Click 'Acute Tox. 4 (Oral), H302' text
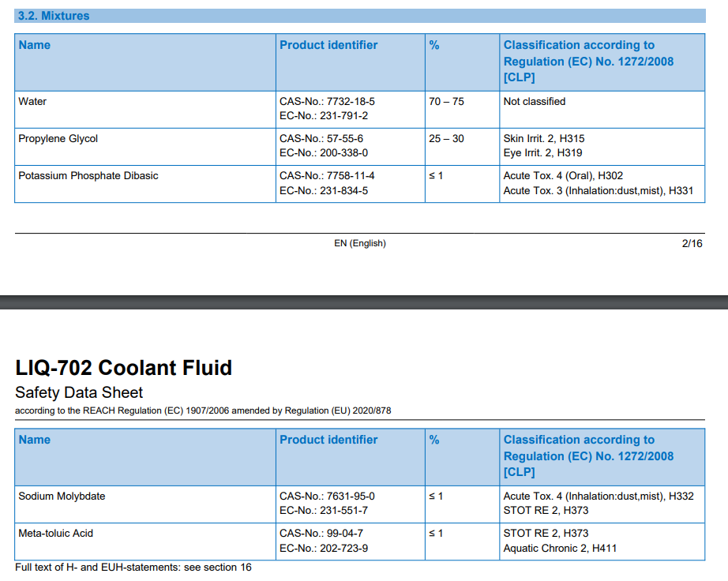The image size is (728, 581). [x=563, y=176]
